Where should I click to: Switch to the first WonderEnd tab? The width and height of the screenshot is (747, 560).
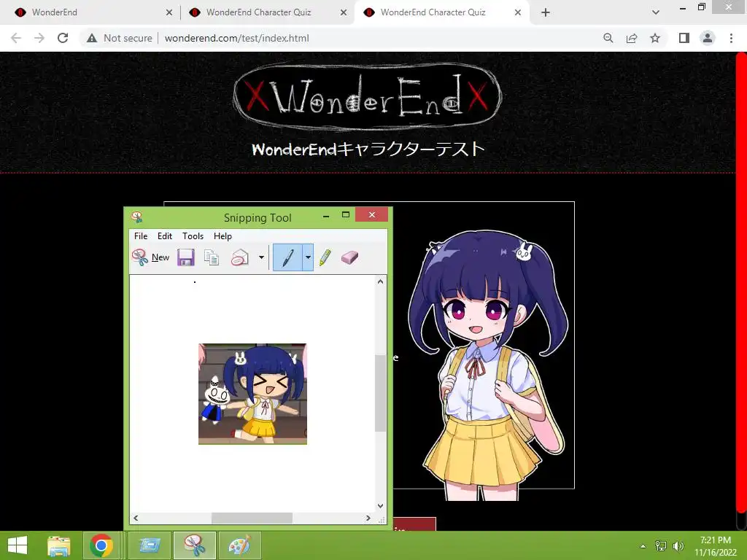90,12
